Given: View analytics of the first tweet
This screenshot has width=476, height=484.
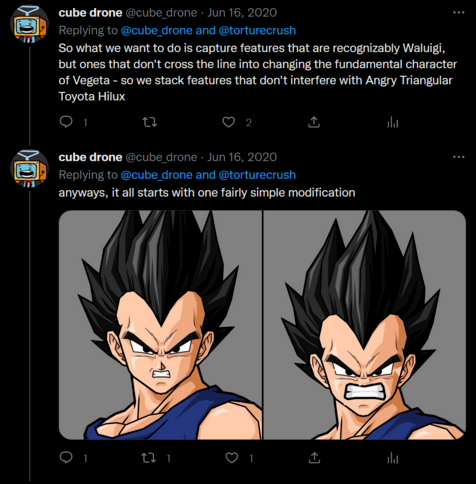Looking at the screenshot, I should coord(393,123).
